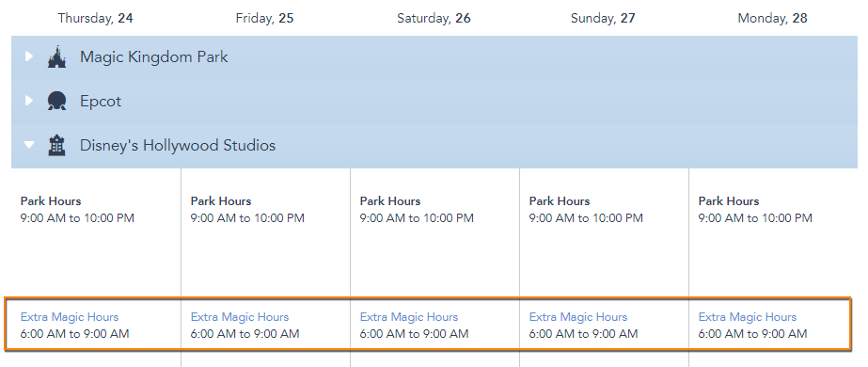Expand the Magic Kingdom Park row arrow
Viewport: 868px width, 367px height.
tap(29, 56)
